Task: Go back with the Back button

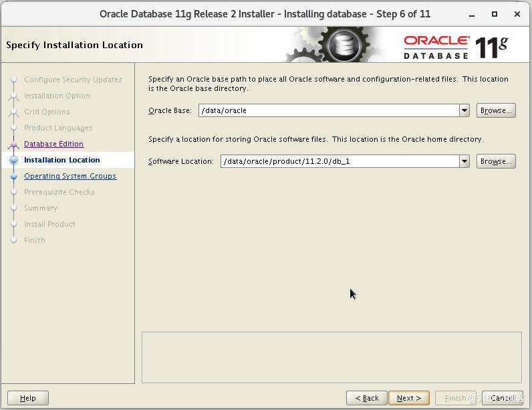Action: pos(367,398)
